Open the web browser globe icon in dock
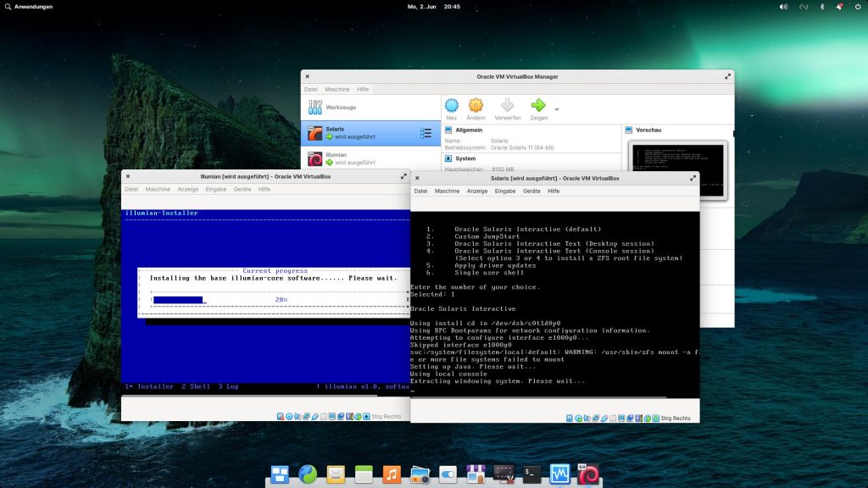 [308, 474]
